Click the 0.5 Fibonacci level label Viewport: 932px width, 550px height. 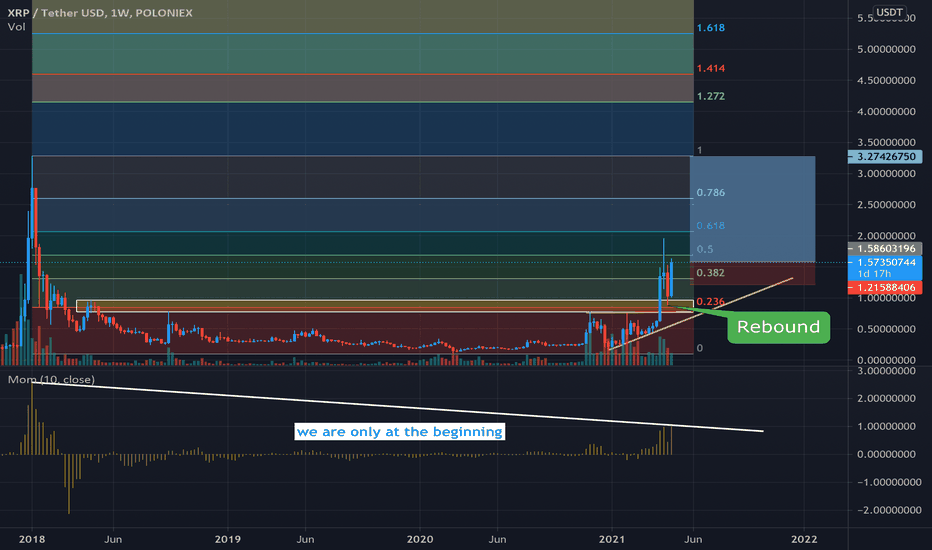[x=704, y=250]
